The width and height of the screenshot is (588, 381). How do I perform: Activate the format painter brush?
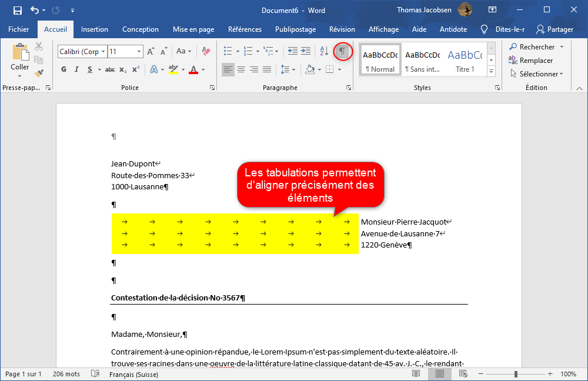39,73
